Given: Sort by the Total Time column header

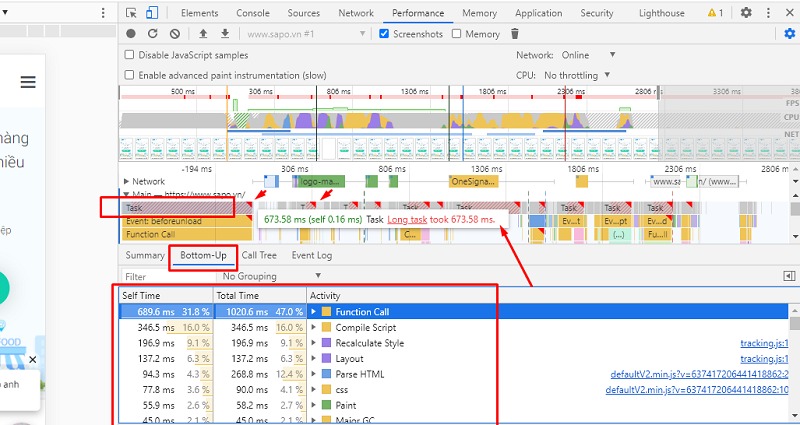Looking at the screenshot, I should [260, 295].
